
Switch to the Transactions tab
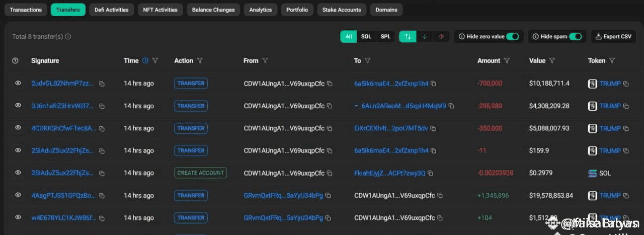(26, 10)
